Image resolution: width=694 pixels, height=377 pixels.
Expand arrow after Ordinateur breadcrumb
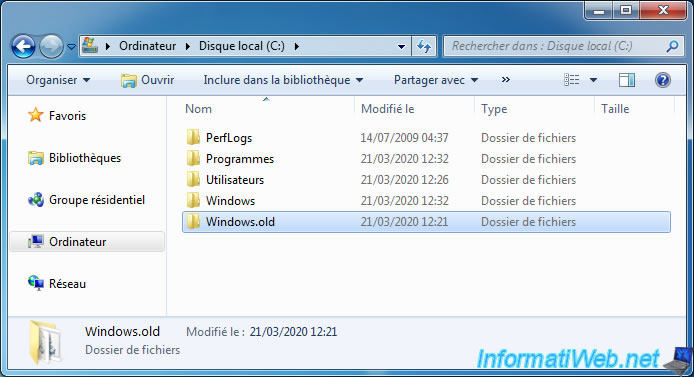click(188, 46)
